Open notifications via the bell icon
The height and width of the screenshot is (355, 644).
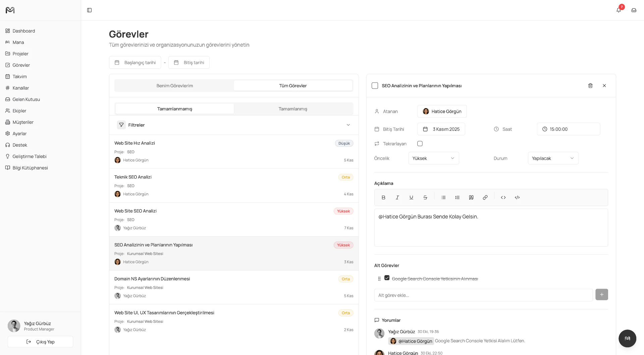[618, 10]
